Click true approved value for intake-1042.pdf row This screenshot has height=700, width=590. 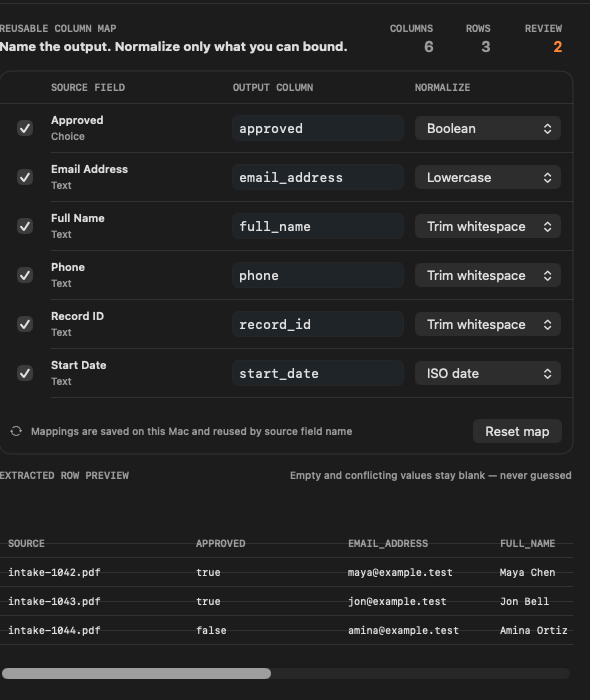pyautogui.click(x=208, y=572)
